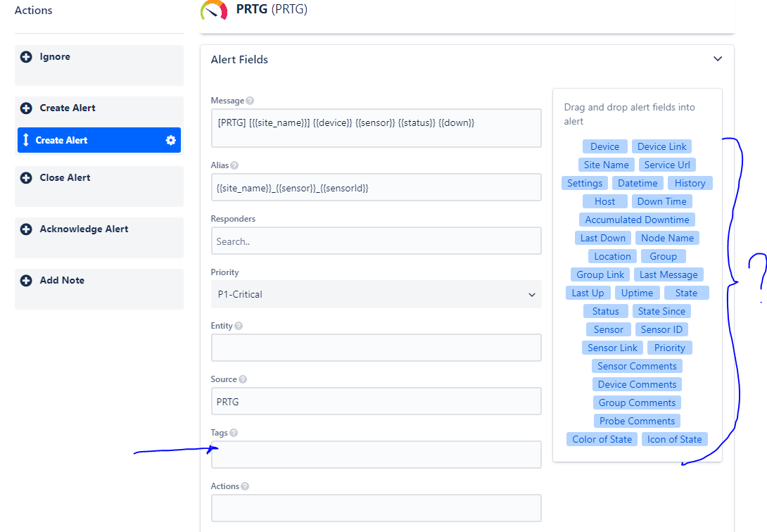Click the Message field help icon
The height and width of the screenshot is (532, 767).
(250, 101)
